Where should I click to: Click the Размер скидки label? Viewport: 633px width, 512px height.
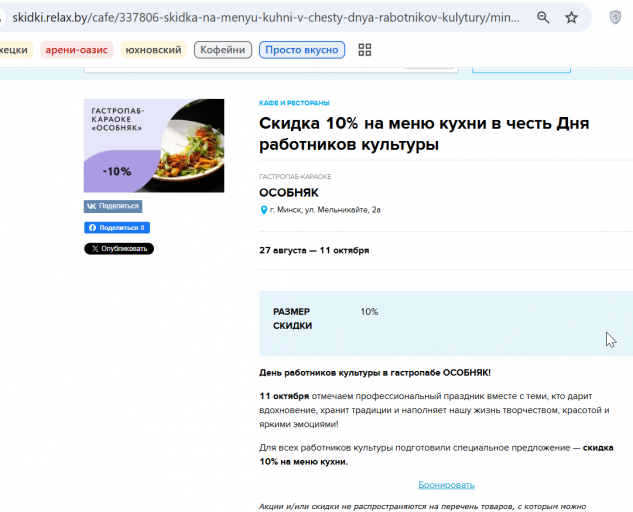click(292, 319)
